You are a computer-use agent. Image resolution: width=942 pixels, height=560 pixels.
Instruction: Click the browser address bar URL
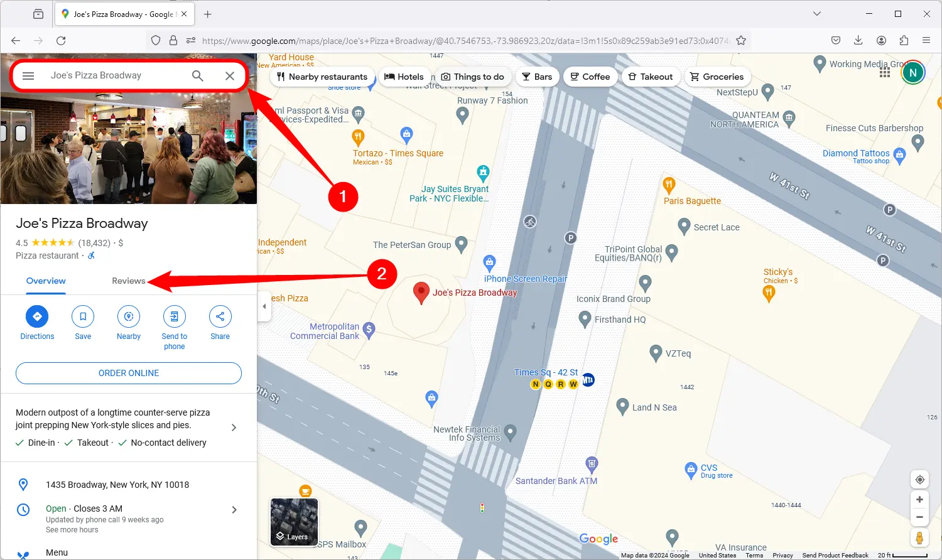click(465, 41)
